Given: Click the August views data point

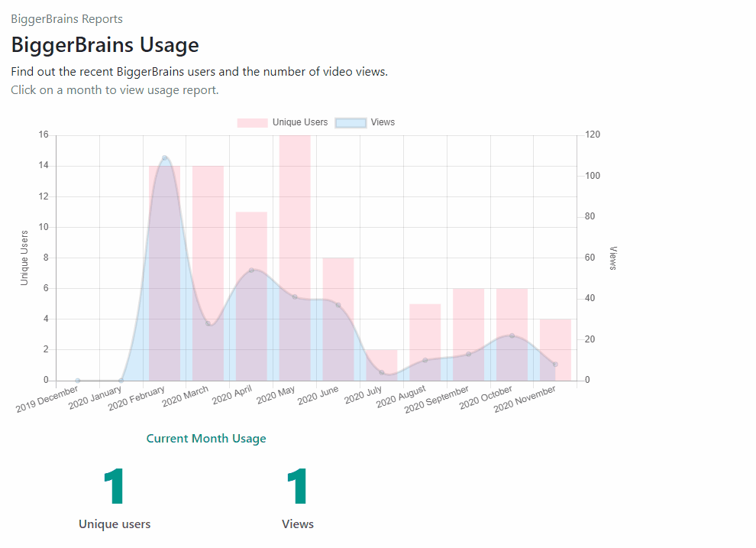Looking at the screenshot, I should point(425,360).
